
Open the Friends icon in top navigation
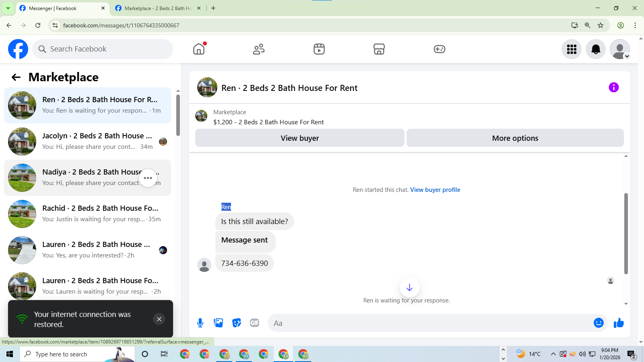[x=259, y=49]
